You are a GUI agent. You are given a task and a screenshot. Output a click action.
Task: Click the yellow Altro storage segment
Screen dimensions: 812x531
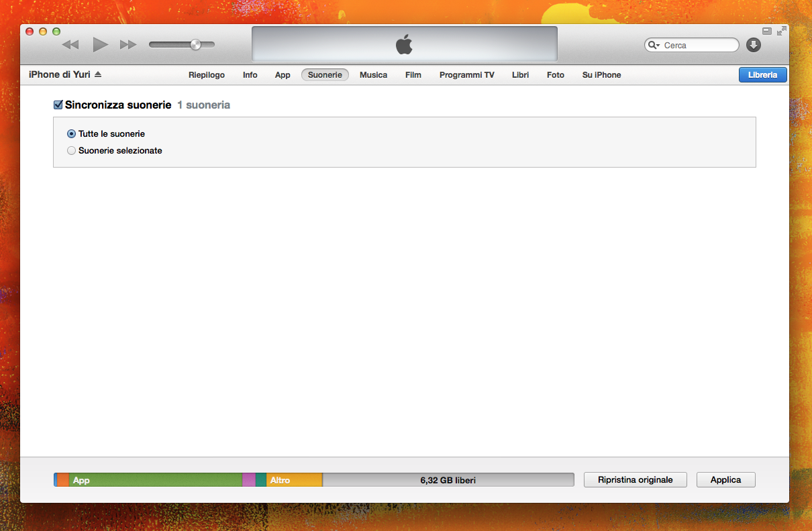click(294, 480)
